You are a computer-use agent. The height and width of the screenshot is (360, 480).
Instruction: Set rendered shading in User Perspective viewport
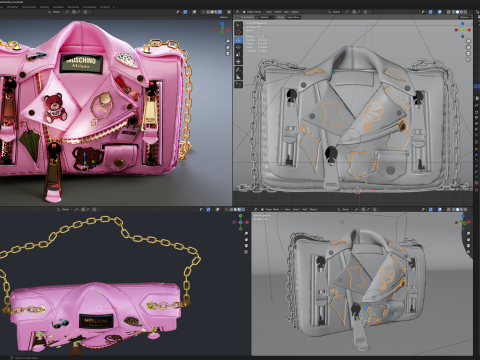[466, 209]
